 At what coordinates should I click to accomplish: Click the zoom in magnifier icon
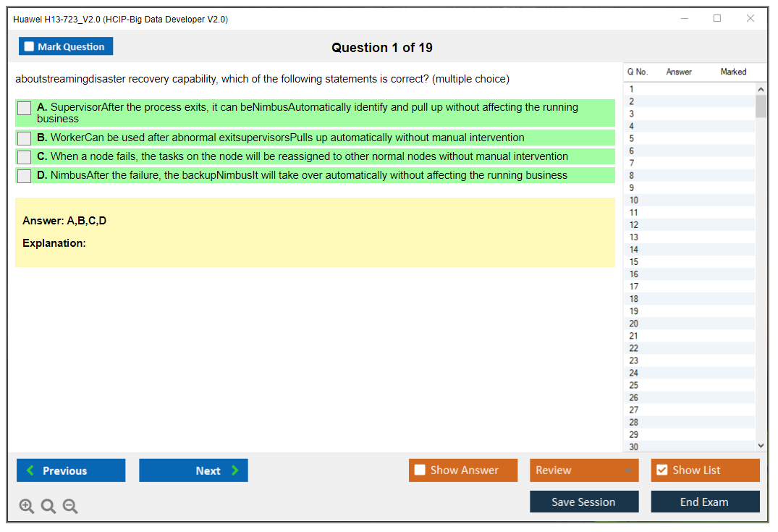point(27,507)
